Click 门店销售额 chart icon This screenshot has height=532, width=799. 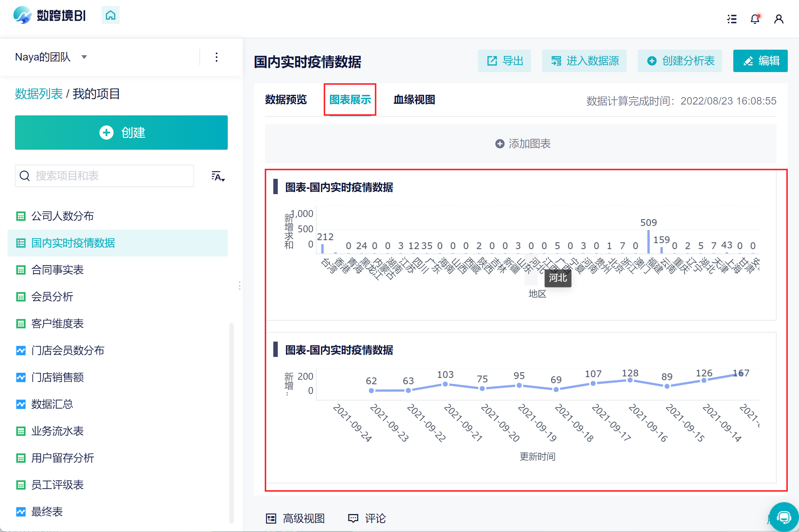(x=21, y=377)
